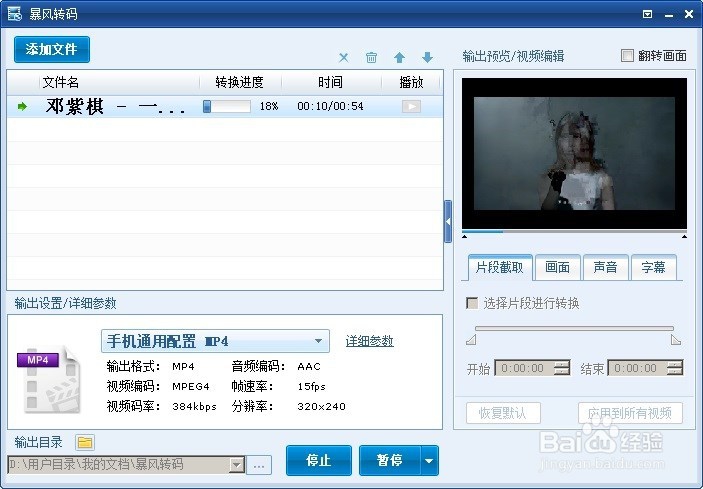The height and width of the screenshot is (489, 703).
Task: Click the 00:10/00:54 time value
Action: click(330, 106)
